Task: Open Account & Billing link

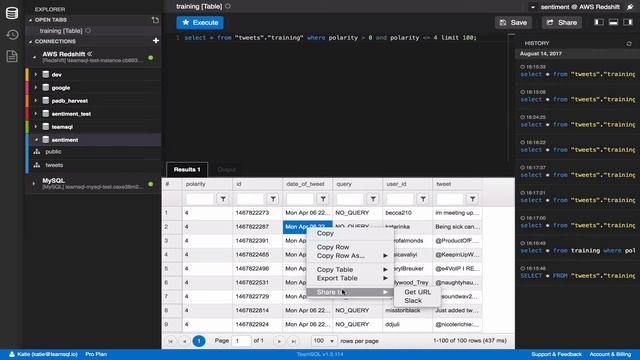Action: (x=610, y=354)
